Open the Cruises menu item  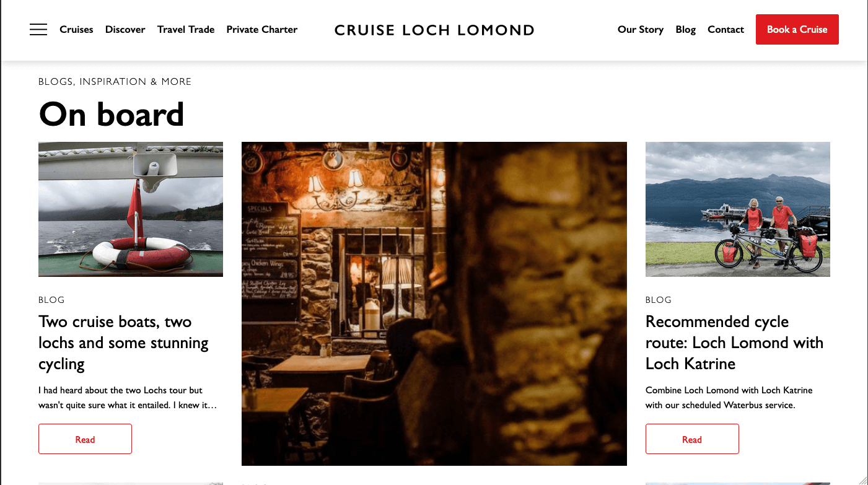pyautogui.click(x=76, y=29)
